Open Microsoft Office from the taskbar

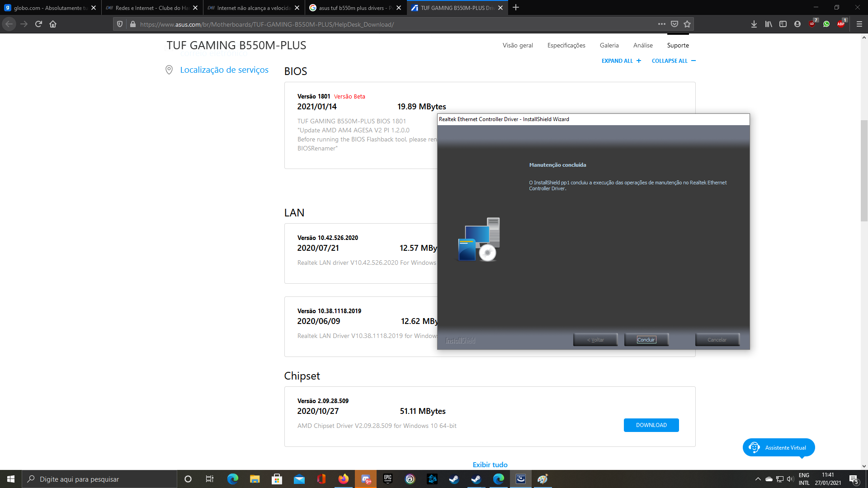click(x=321, y=479)
